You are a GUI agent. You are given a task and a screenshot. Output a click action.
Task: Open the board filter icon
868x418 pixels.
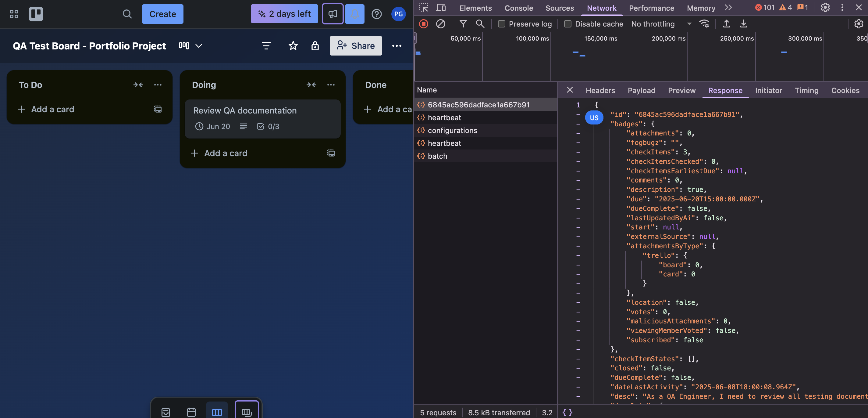pyautogui.click(x=266, y=45)
